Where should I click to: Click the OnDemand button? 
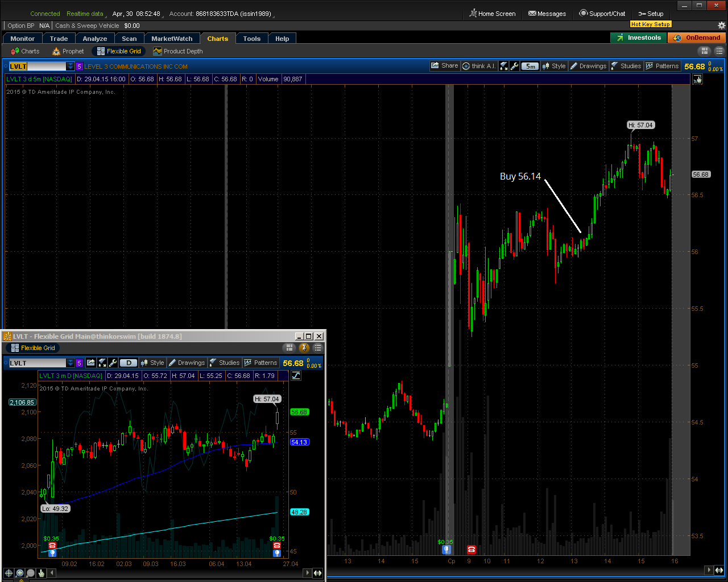pos(697,38)
